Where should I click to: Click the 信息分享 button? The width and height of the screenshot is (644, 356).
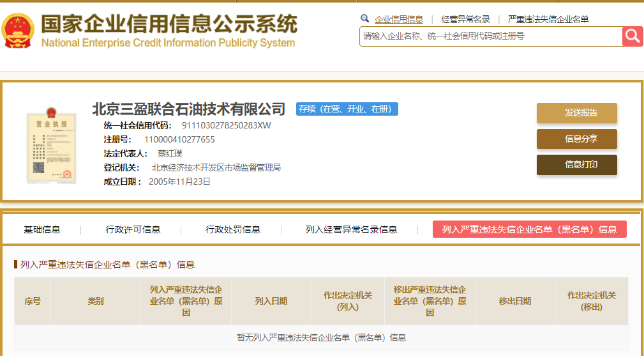pyautogui.click(x=576, y=139)
